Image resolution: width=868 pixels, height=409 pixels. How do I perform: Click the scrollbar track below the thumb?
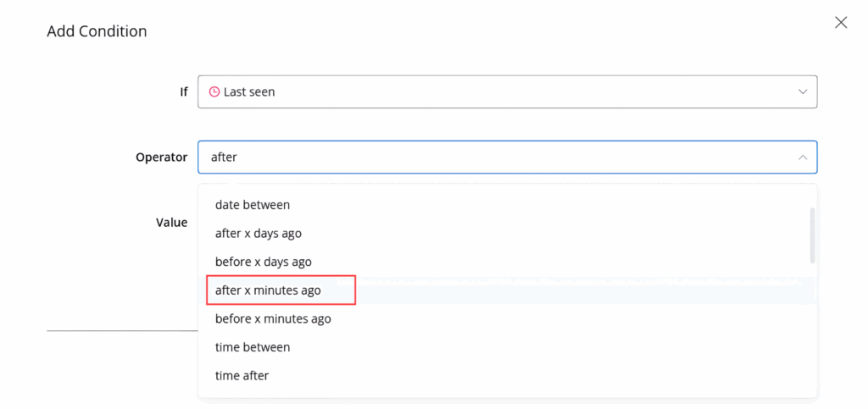click(x=812, y=330)
